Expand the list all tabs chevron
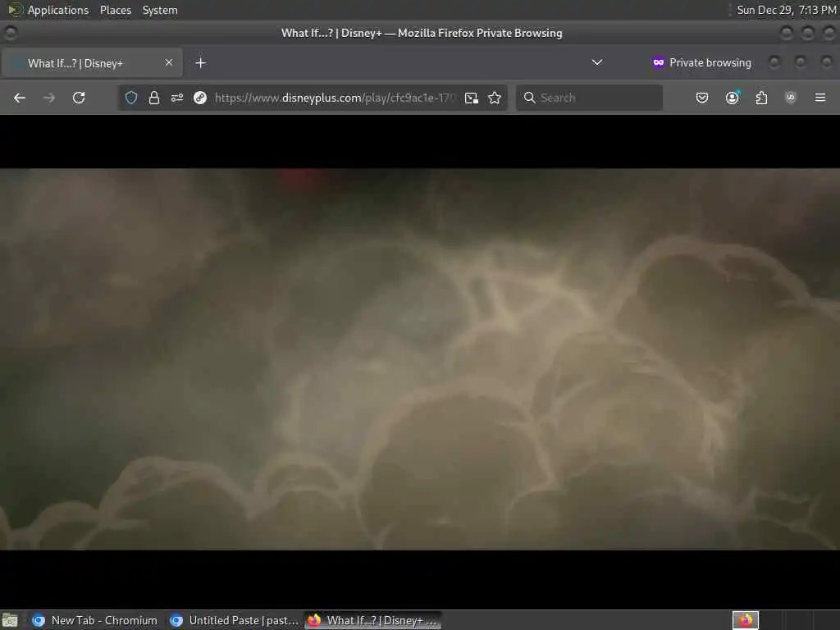This screenshot has height=630, width=840. (597, 62)
